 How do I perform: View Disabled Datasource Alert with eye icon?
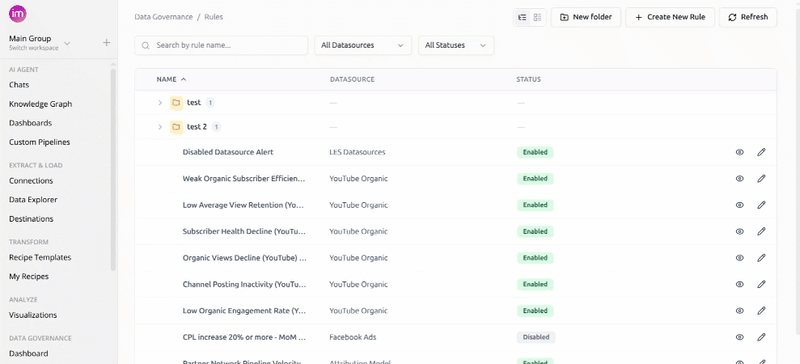740,152
